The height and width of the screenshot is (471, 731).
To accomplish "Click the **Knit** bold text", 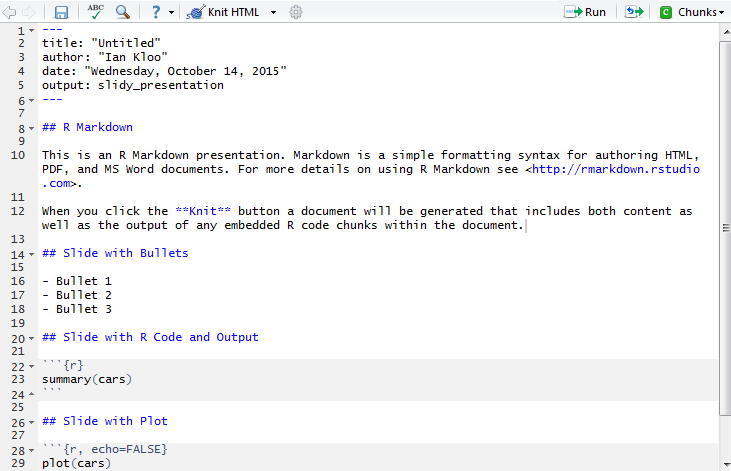I will click(203, 211).
